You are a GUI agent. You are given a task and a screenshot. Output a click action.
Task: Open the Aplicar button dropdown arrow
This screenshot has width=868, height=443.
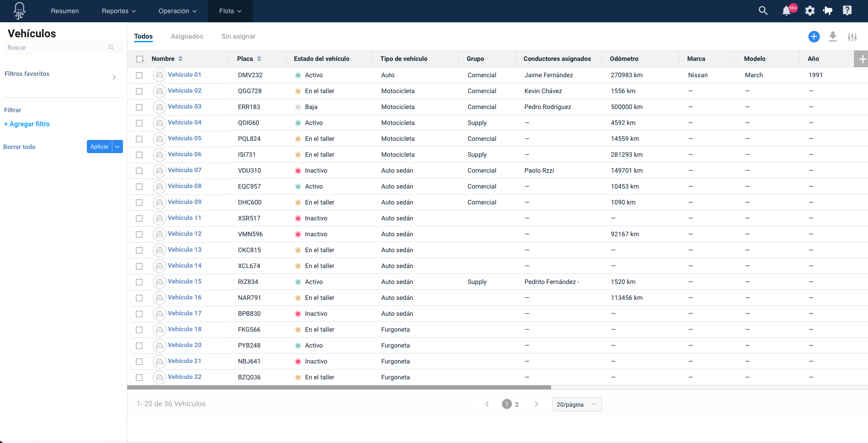click(117, 147)
